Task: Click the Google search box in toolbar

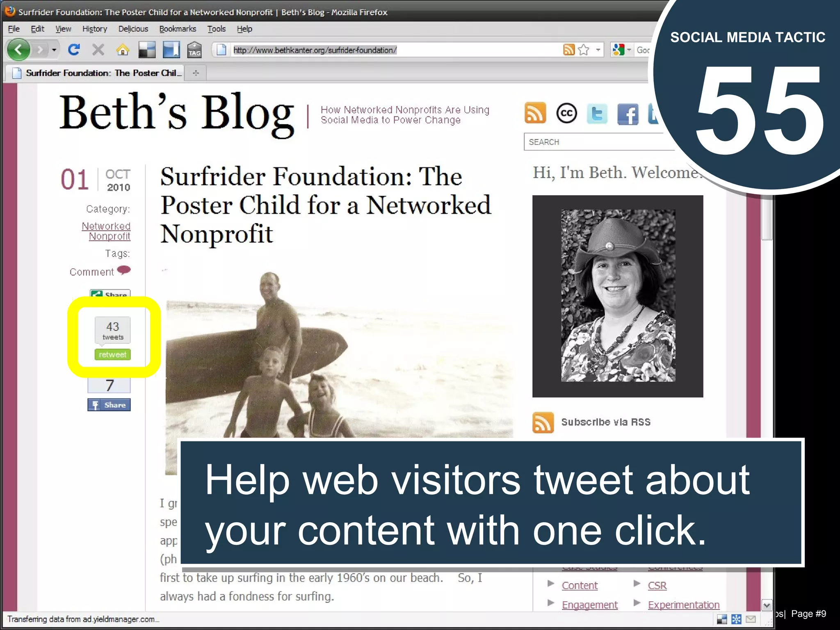Action: point(643,50)
